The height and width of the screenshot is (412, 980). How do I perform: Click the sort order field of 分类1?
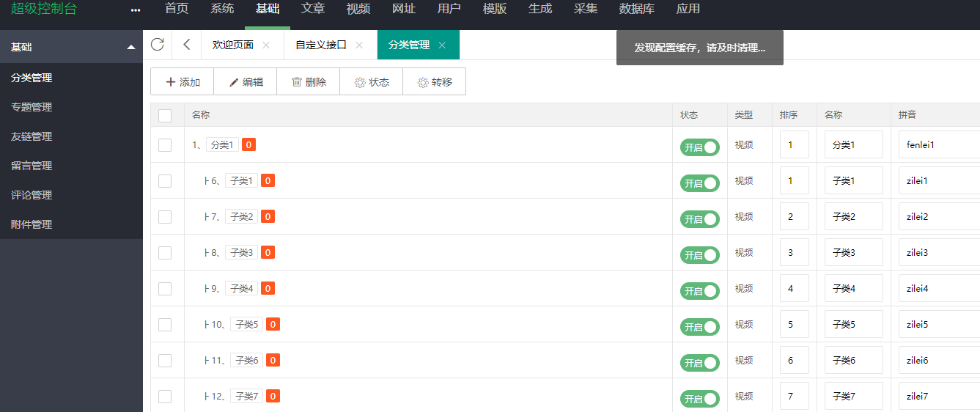point(795,144)
